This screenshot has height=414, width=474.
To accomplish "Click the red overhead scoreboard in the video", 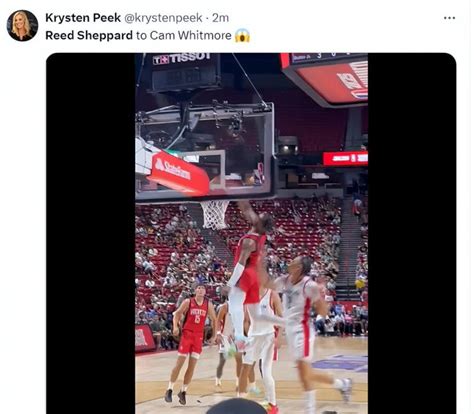I will [x=325, y=78].
